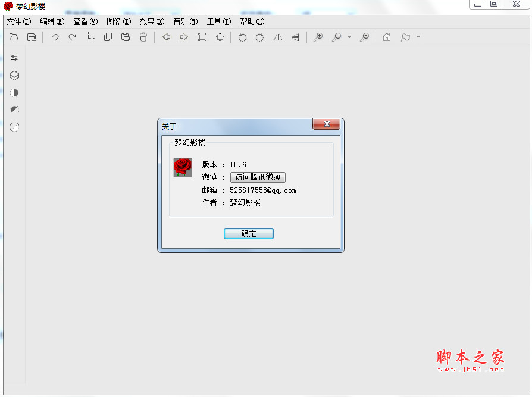The height and width of the screenshot is (397, 532).
Task: Click the email address 525817558@qq.com
Action: click(263, 190)
